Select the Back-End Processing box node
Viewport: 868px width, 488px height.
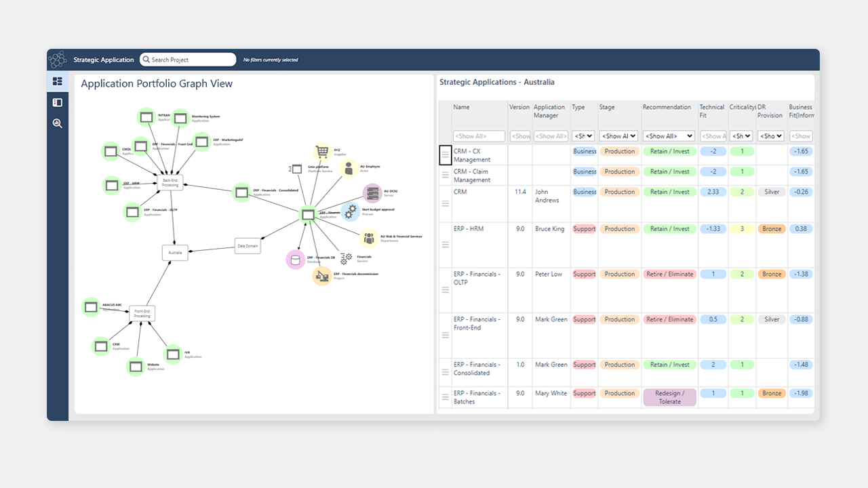click(x=170, y=182)
